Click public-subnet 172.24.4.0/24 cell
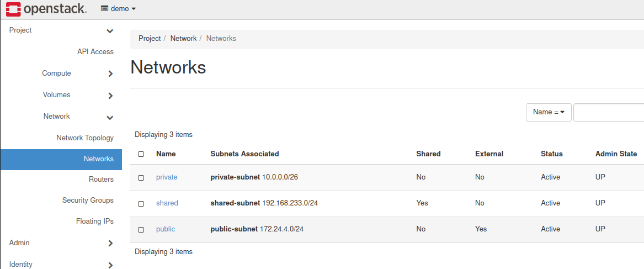 257,229
